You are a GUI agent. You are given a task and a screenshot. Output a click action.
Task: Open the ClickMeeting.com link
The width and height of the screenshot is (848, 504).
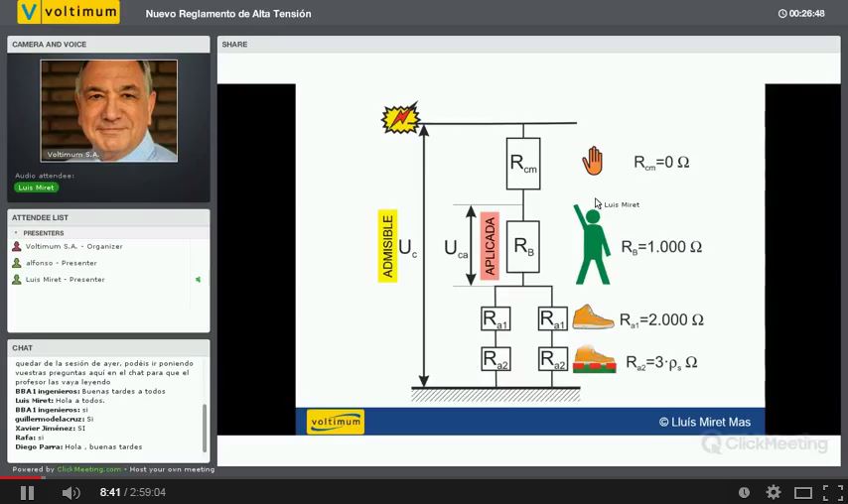88,469
